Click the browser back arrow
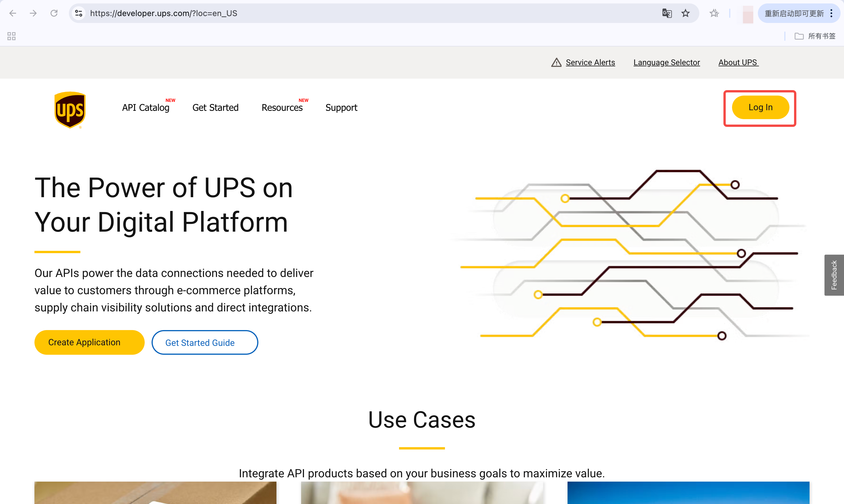Image resolution: width=844 pixels, height=504 pixels. (13, 13)
